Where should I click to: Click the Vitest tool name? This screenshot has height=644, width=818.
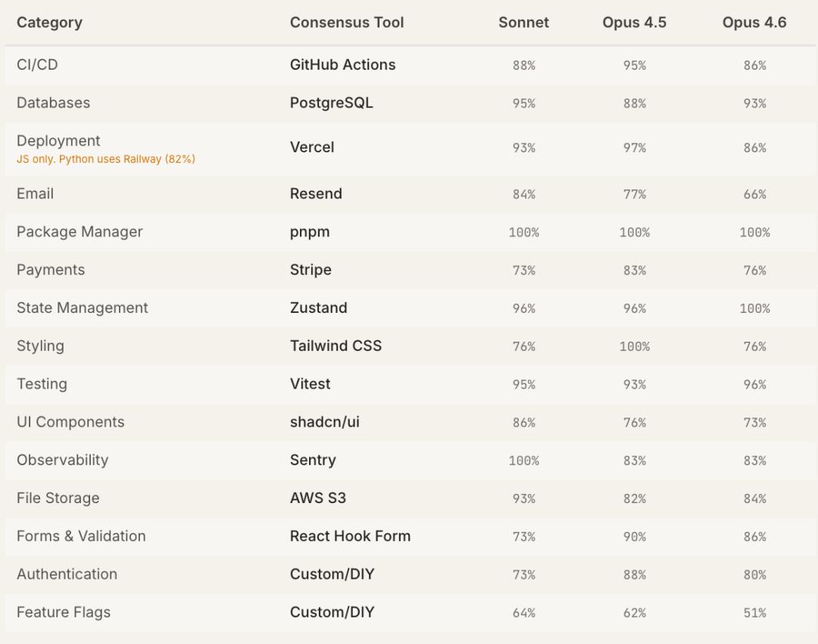pos(310,384)
